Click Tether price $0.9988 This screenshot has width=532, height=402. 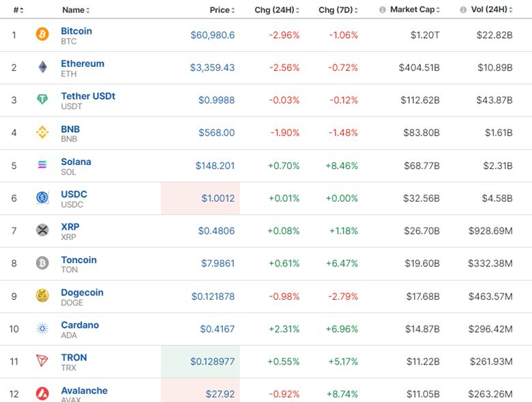click(216, 100)
